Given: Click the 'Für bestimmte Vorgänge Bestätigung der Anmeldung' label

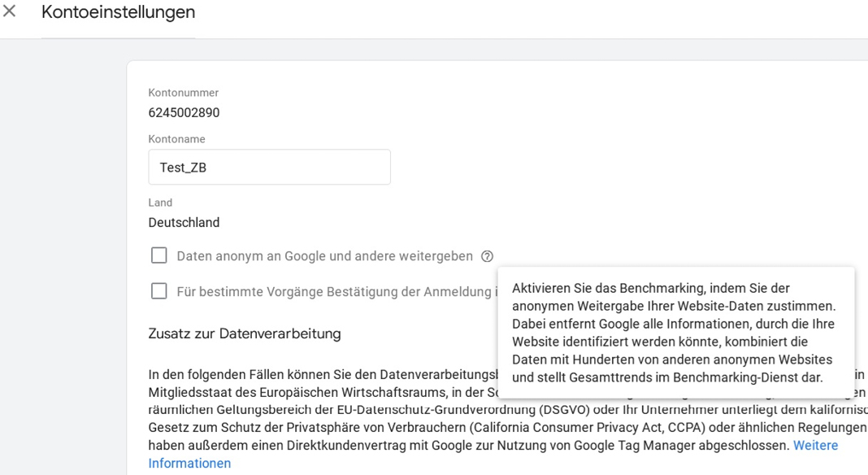Looking at the screenshot, I should point(333,292).
